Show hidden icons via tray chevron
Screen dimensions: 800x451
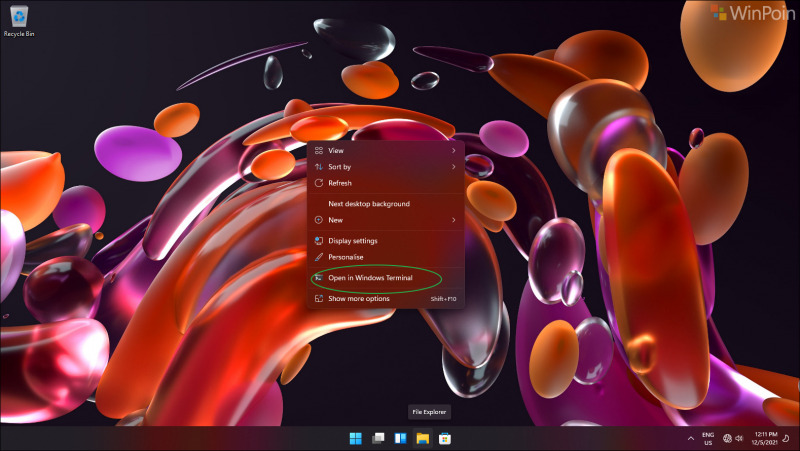(x=690, y=438)
